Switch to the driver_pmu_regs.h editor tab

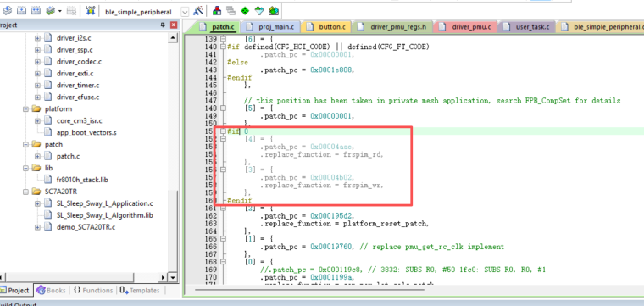391,27
